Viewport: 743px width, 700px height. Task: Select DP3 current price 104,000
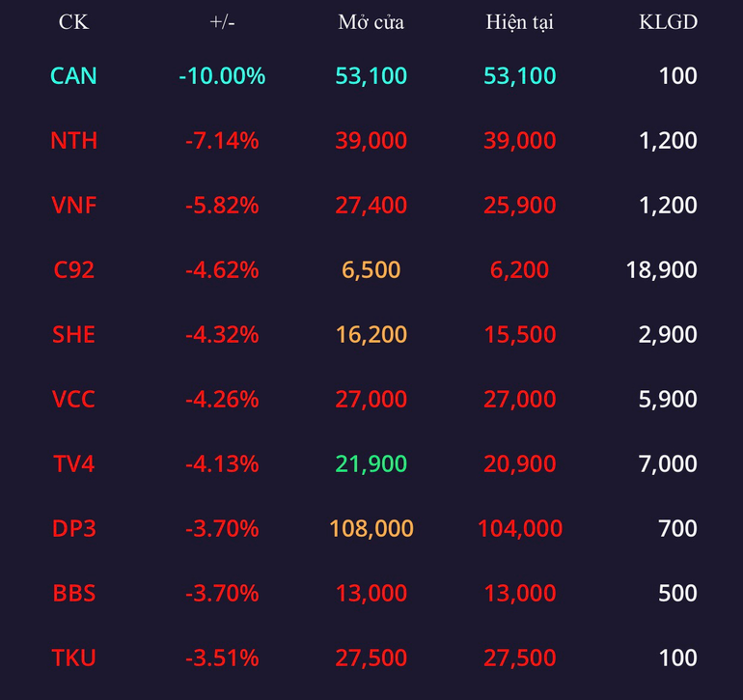click(520, 528)
